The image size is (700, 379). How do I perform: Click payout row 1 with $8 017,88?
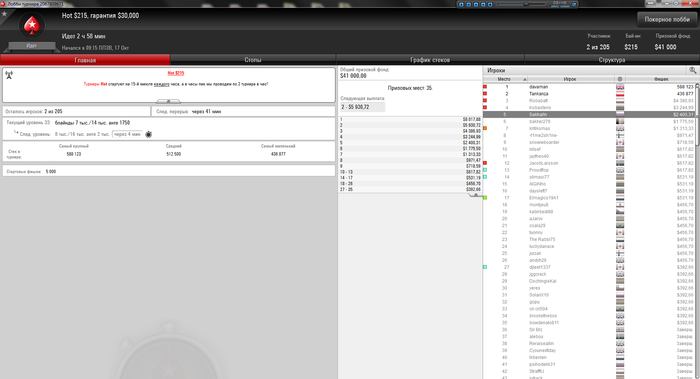[410, 120]
